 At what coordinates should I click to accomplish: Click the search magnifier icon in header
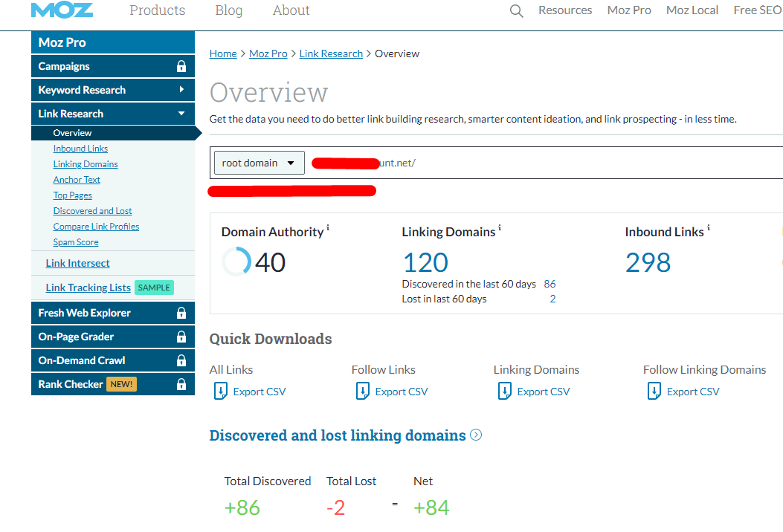coord(516,11)
